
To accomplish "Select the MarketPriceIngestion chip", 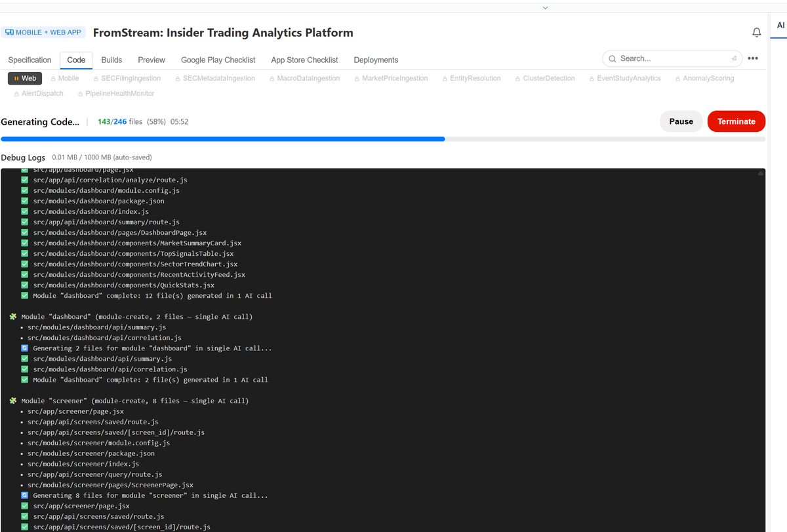I will [390, 78].
